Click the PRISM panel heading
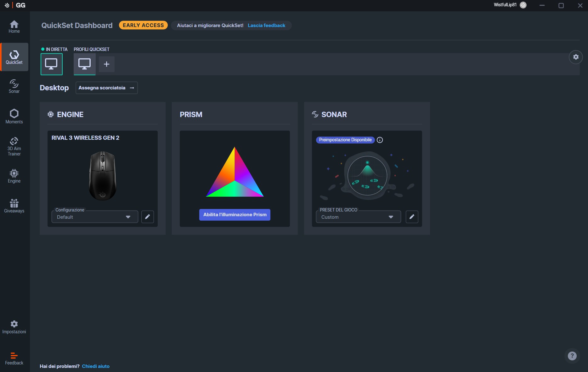The image size is (588, 372). coord(191,115)
